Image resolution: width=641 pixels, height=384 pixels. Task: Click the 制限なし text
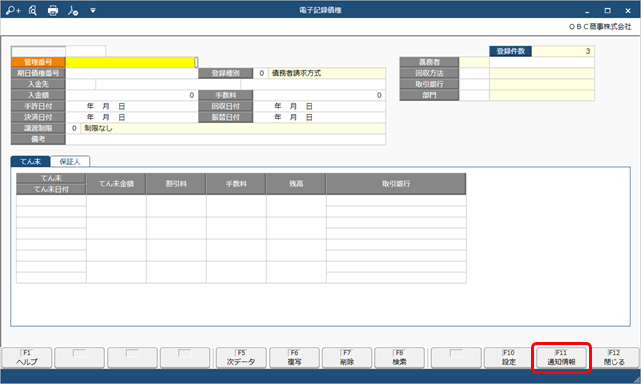(x=98, y=128)
